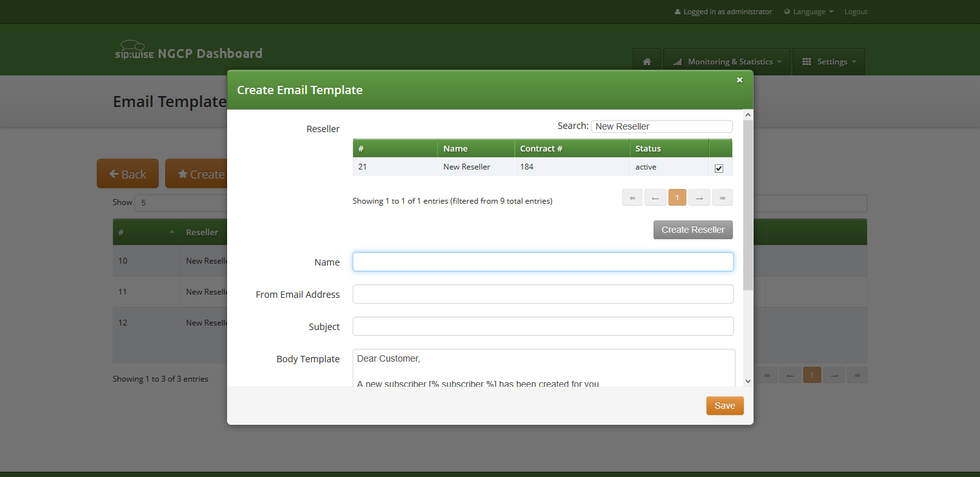The width and height of the screenshot is (980, 477).
Task: Click the globe icon beside Language
Action: pos(786,11)
